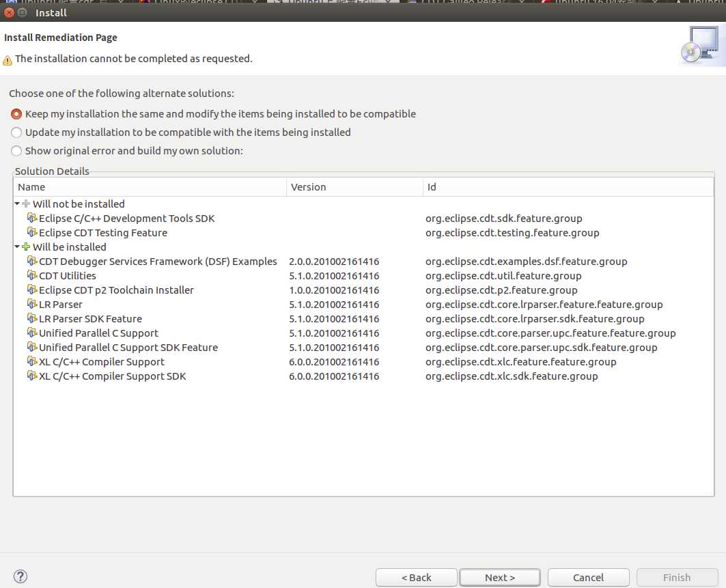Click feature icon of LR Parser SDK Feature
This screenshot has height=588, width=726.
tap(32, 318)
